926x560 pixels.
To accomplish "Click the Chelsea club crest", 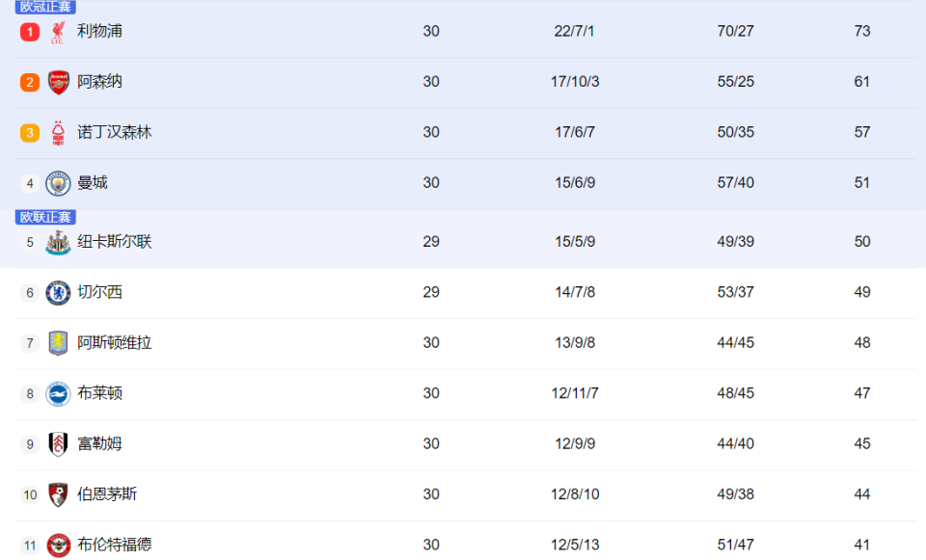I will tap(58, 293).
